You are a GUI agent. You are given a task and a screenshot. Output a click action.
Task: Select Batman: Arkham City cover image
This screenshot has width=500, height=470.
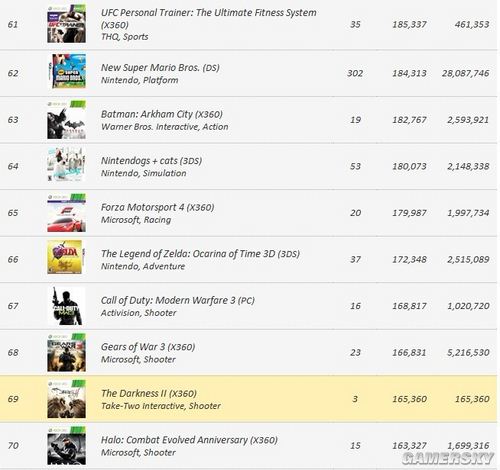tap(66, 120)
